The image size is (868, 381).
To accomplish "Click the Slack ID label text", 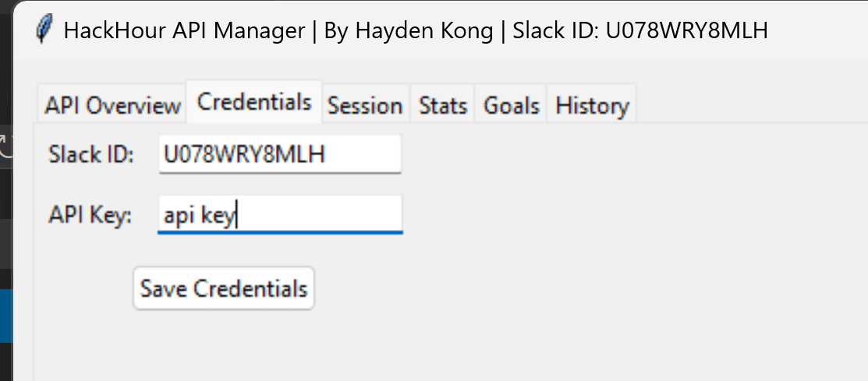I will tap(92, 154).
